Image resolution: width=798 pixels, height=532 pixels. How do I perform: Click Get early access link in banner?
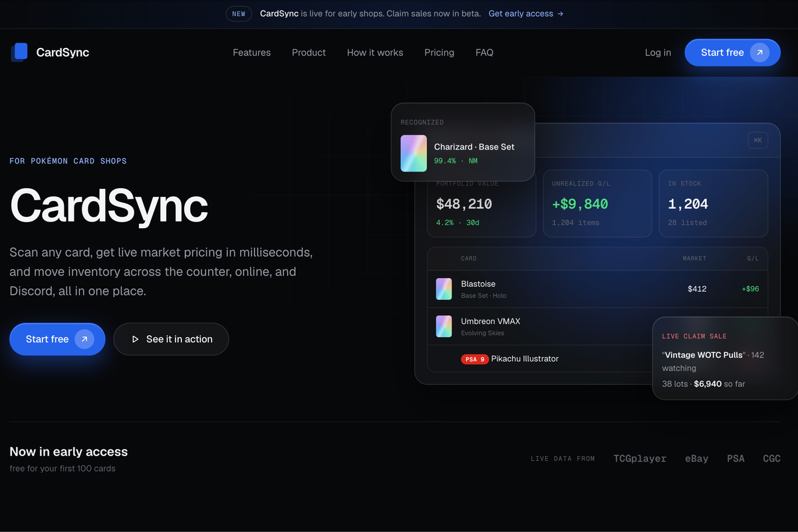pyautogui.click(x=526, y=13)
